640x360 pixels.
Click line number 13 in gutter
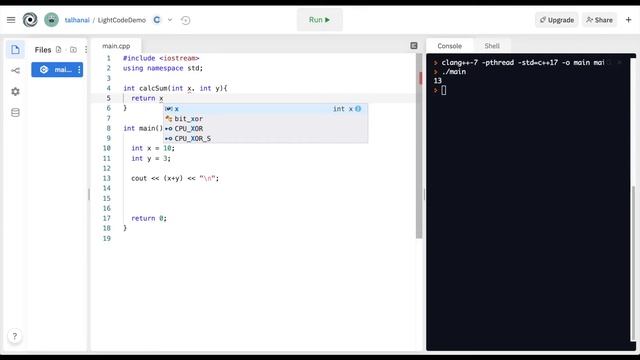point(107,178)
